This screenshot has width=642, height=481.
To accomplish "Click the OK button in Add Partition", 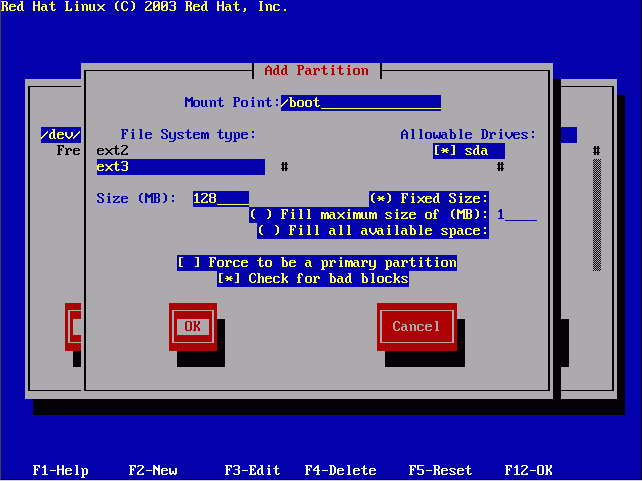I will tap(193, 327).
